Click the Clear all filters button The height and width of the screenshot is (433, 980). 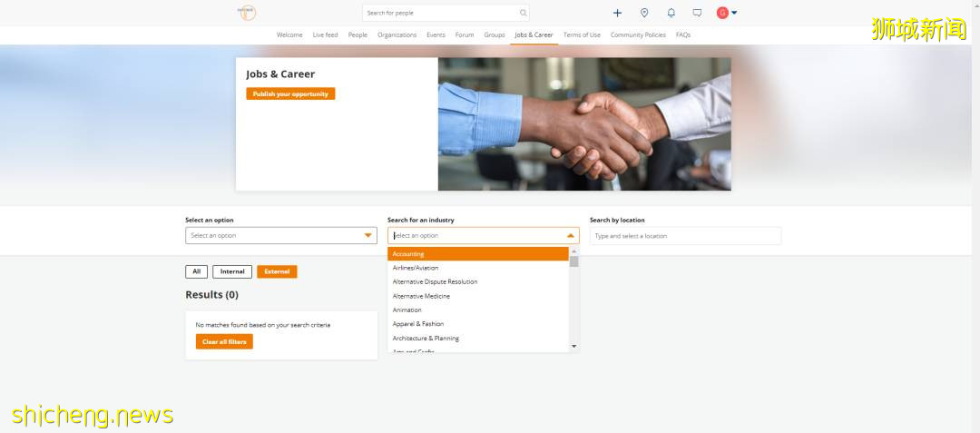[224, 342]
